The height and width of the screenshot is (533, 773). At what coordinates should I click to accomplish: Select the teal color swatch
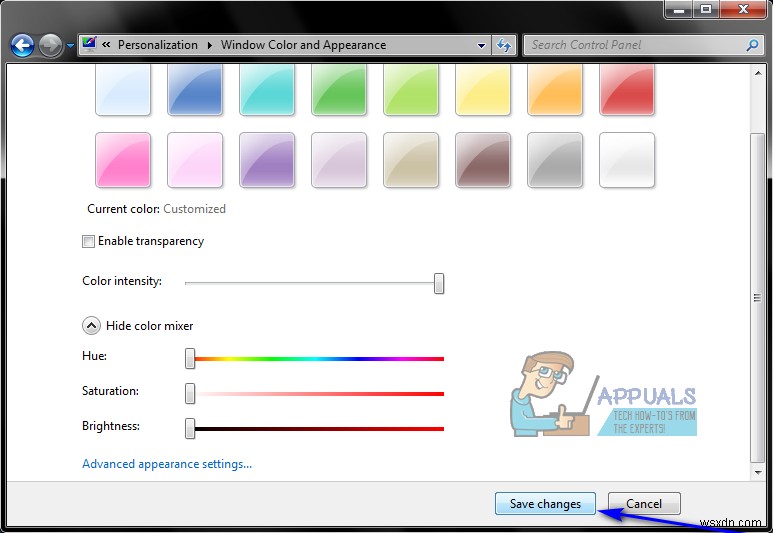(x=267, y=90)
